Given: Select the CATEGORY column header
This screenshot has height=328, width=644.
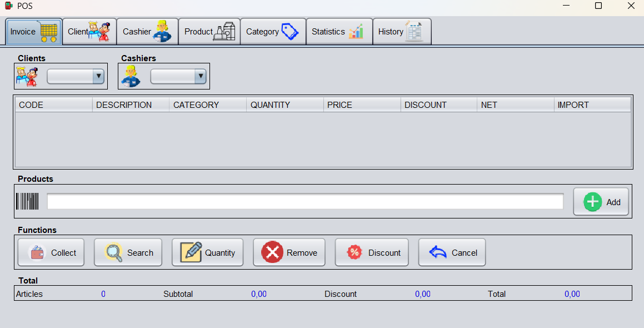Looking at the screenshot, I should (x=208, y=105).
